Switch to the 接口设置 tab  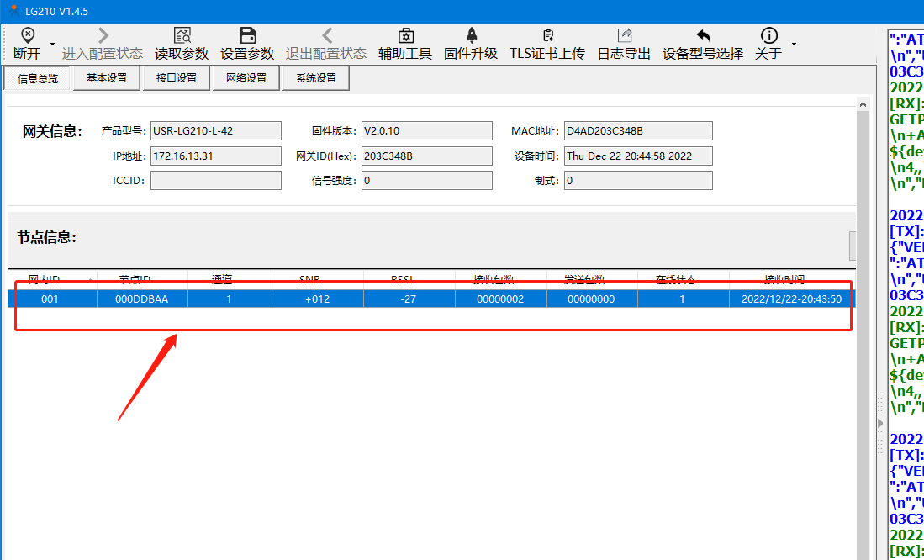[x=177, y=78]
